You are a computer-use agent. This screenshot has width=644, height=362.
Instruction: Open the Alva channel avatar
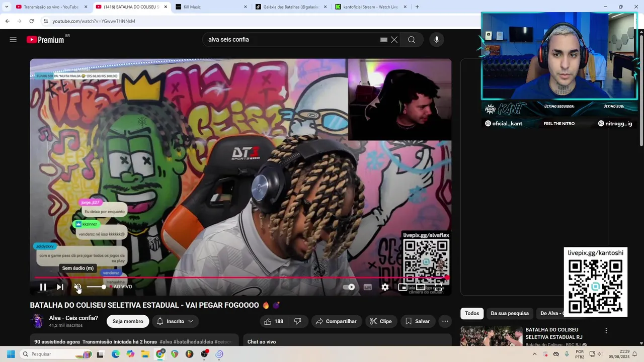coord(37,321)
